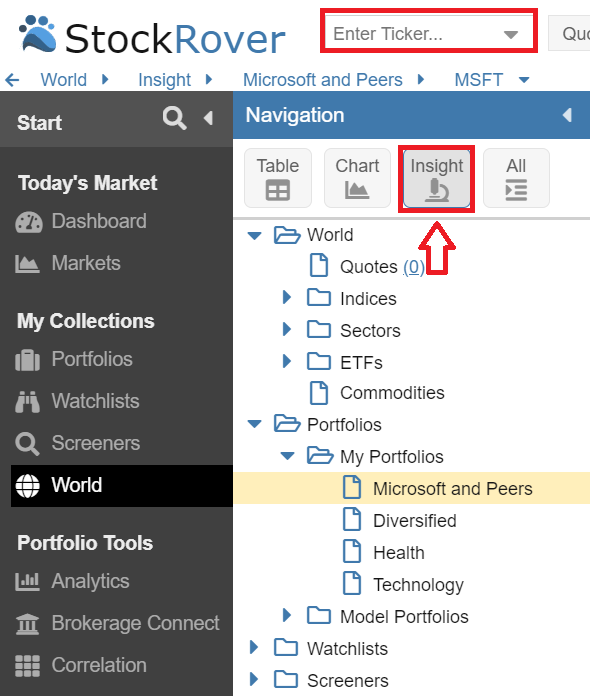Open Brokerage Connect tool
Screen dimensions: 590x696
(117, 623)
